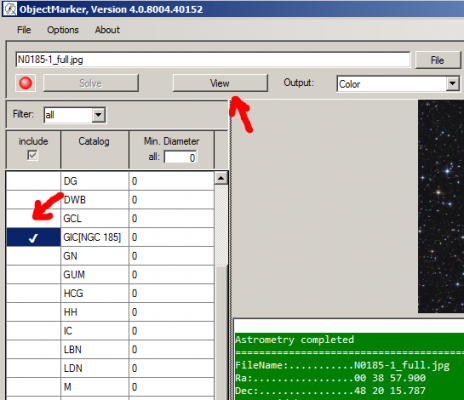Click the min diameter value in LBN row
Screen dimensions: 464x400
pyautogui.click(x=171, y=349)
